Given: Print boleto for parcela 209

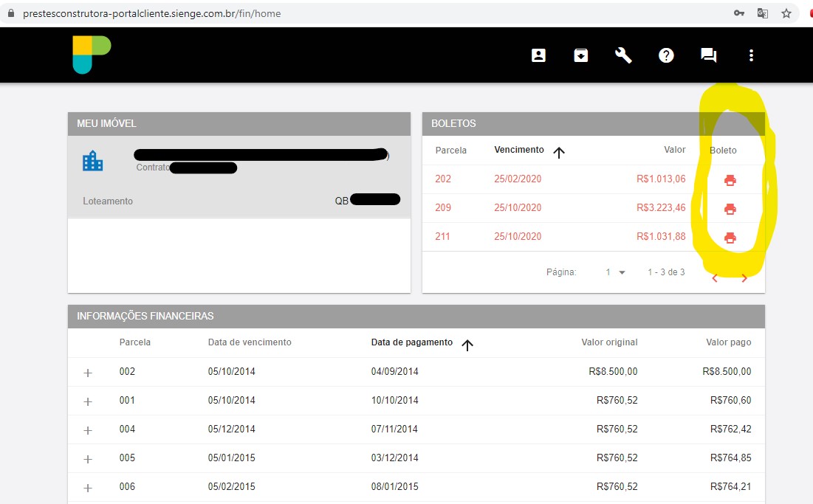Looking at the screenshot, I should point(730,209).
